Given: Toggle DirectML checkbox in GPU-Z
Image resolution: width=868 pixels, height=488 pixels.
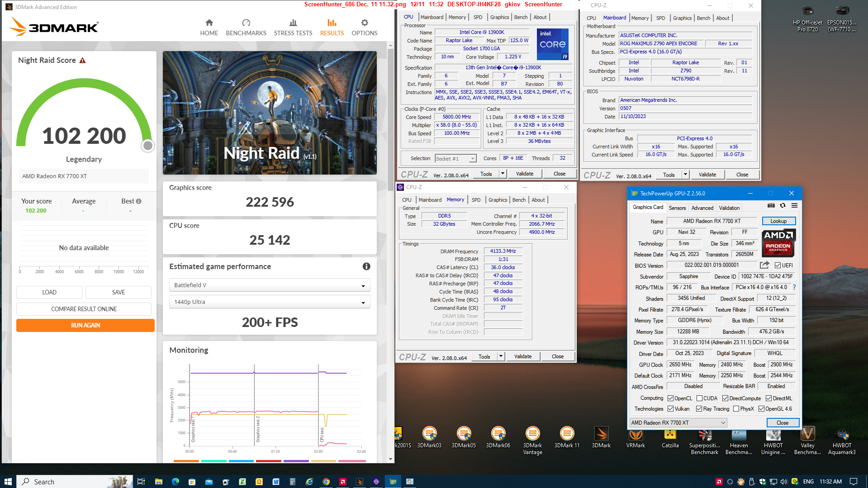Looking at the screenshot, I should click(768, 398).
